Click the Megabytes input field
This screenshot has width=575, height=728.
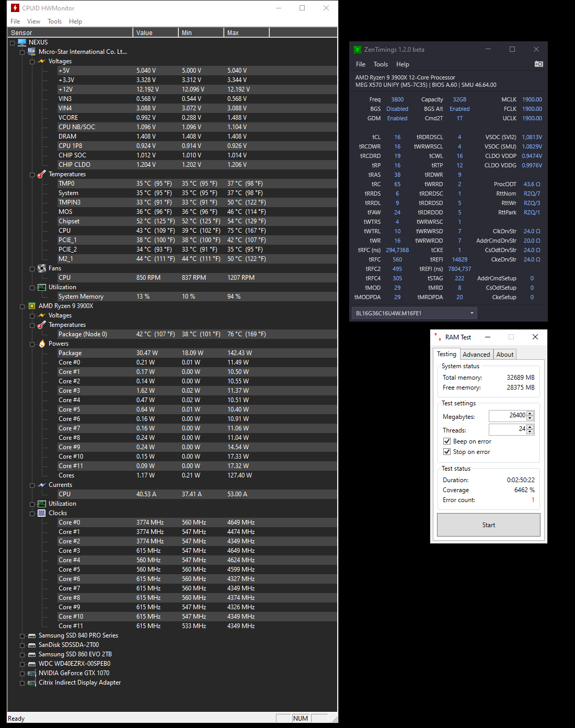pos(508,415)
